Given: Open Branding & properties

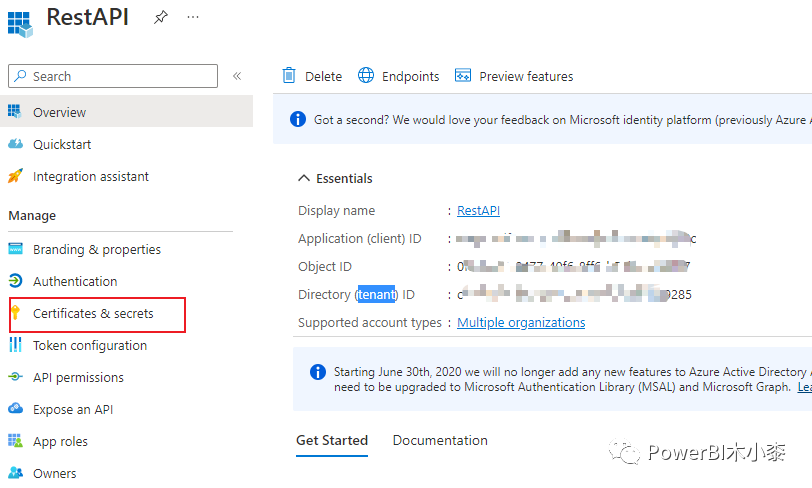Looking at the screenshot, I should 97,250.
